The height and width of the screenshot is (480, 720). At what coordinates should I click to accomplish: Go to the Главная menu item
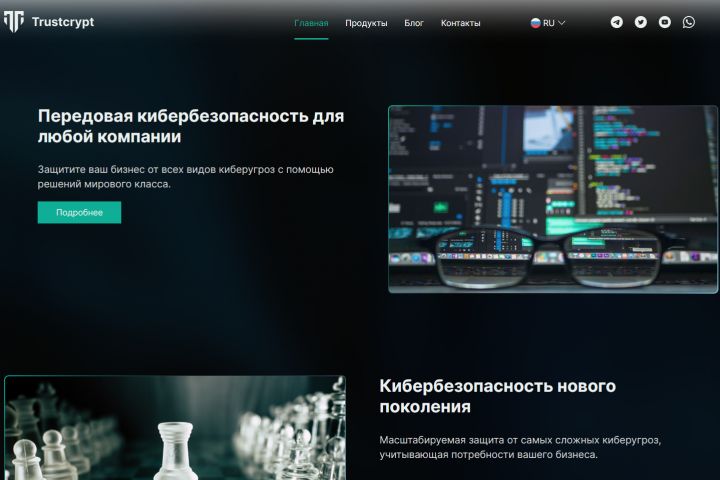click(311, 23)
